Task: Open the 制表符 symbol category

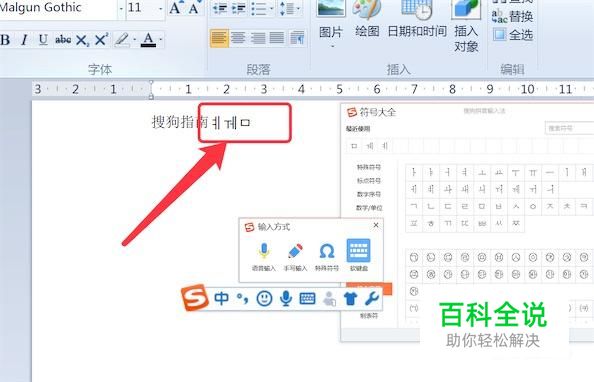Action: [369, 316]
